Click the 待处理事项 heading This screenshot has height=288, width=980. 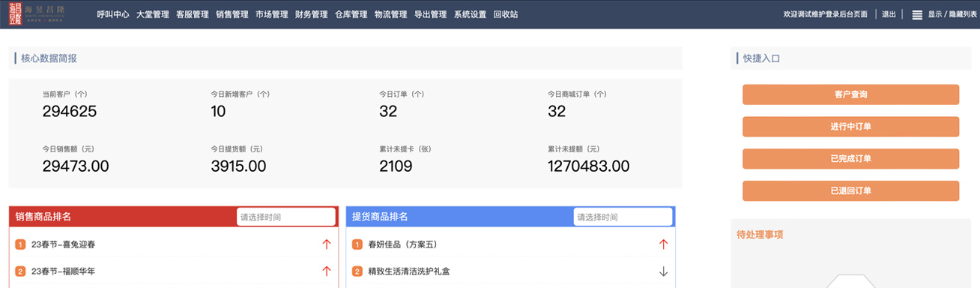(x=760, y=235)
